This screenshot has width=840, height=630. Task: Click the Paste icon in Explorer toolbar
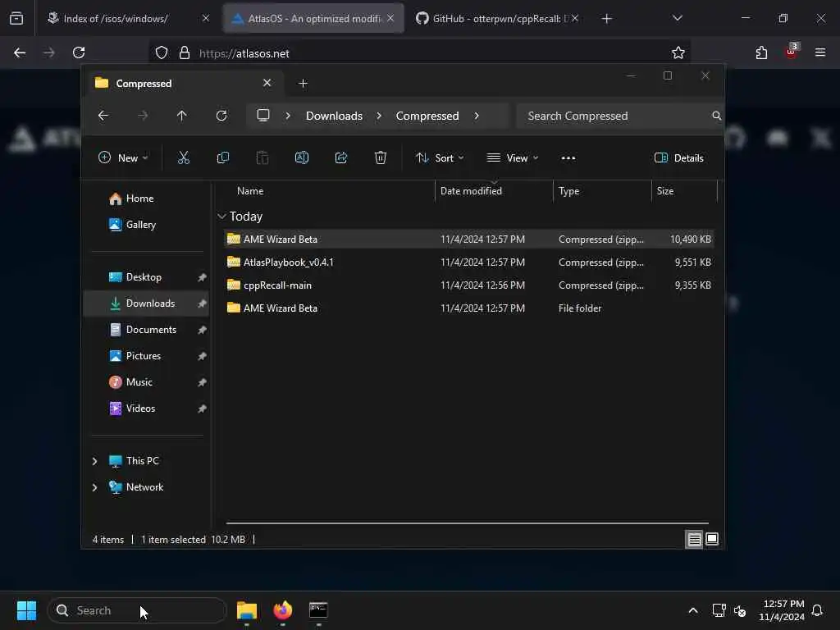tap(262, 157)
